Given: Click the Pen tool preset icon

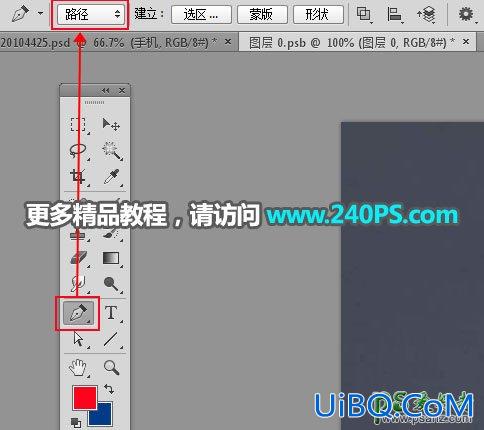Looking at the screenshot, I should [20, 14].
